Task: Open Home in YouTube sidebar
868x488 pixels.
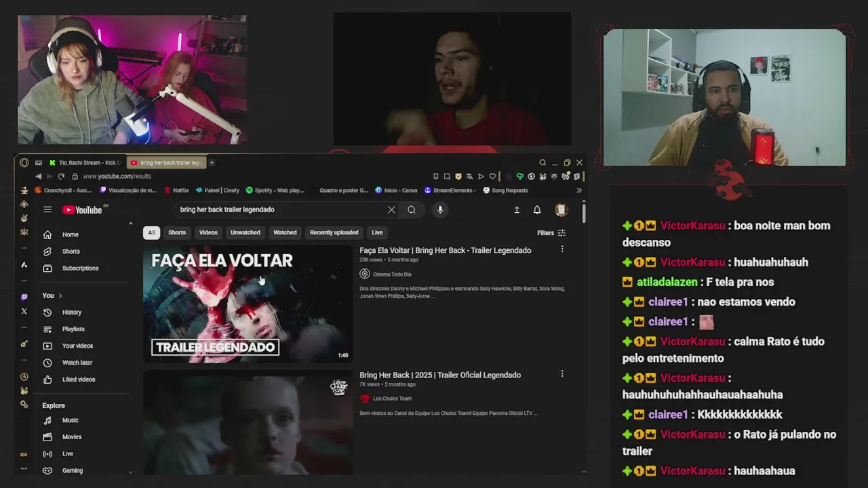Action: point(71,235)
